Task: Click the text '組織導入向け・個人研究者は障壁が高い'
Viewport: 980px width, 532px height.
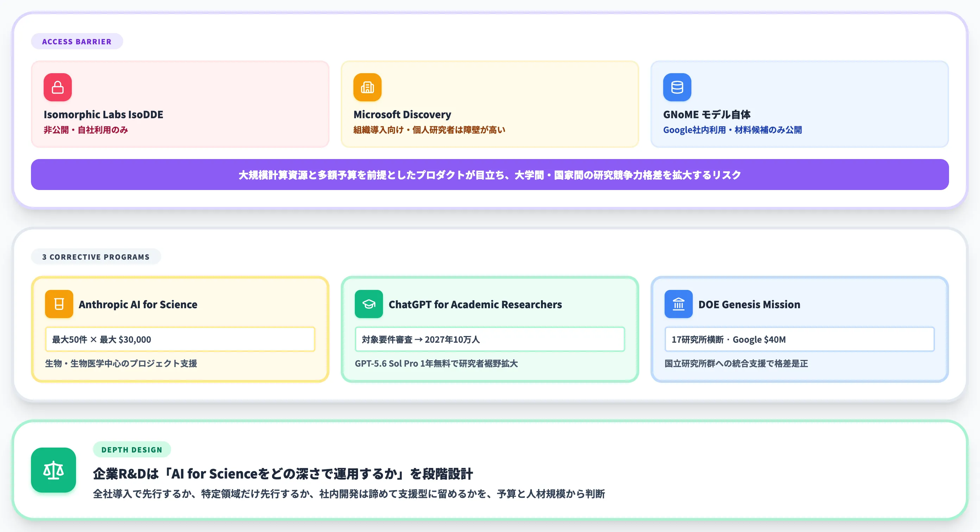Action: click(429, 130)
